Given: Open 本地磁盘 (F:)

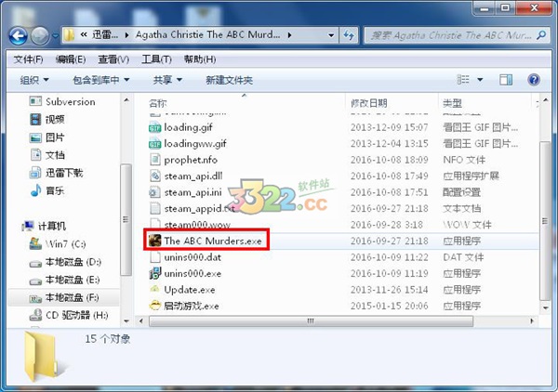Looking at the screenshot, I should coord(64,297).
